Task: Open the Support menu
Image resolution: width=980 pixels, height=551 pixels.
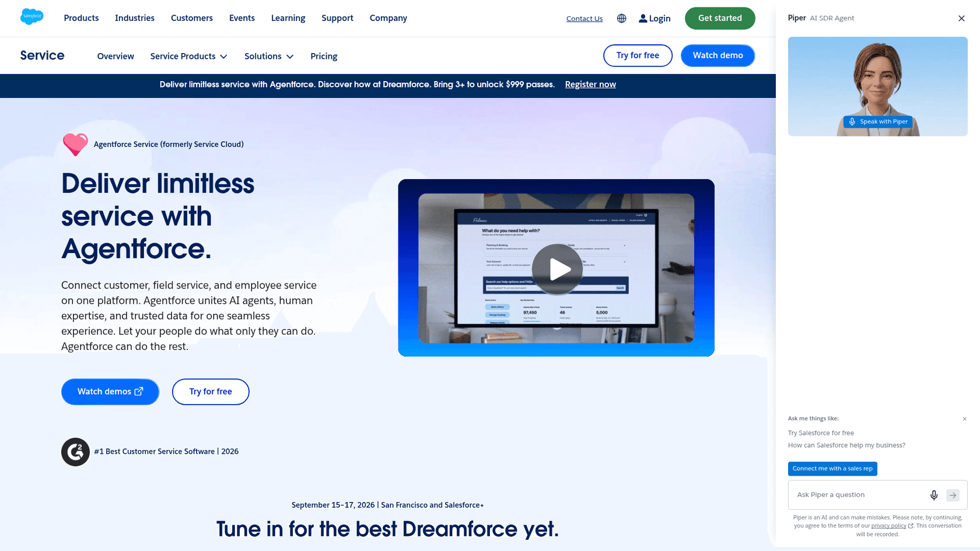Action: click(x=337, y=18)
